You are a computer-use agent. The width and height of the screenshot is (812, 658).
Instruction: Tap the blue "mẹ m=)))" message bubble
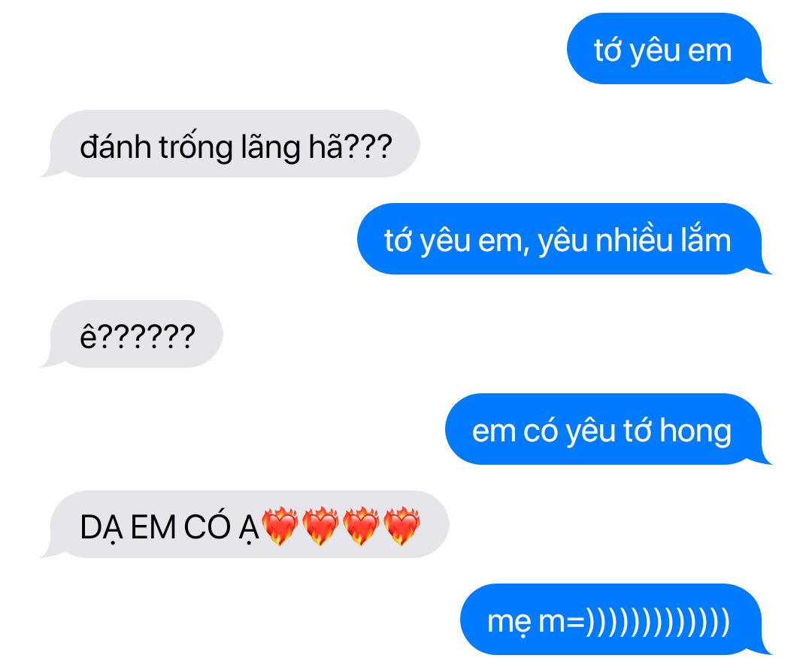(x=615, y=619)
